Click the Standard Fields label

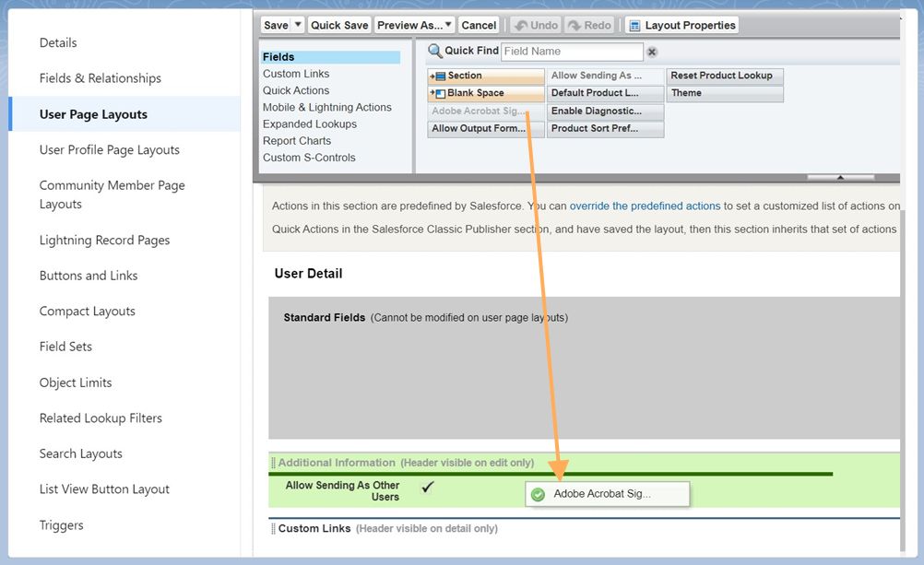click(x=324, y=318)
